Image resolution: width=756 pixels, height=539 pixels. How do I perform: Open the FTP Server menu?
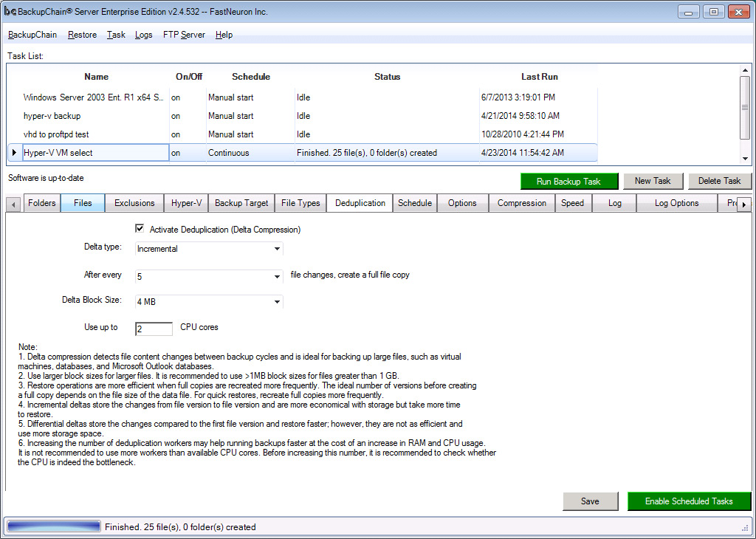click(x=184, y=35)
